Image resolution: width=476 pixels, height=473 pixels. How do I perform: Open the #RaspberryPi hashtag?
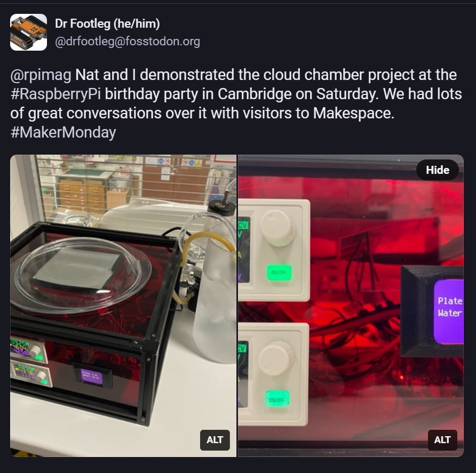tap(55, 94)
